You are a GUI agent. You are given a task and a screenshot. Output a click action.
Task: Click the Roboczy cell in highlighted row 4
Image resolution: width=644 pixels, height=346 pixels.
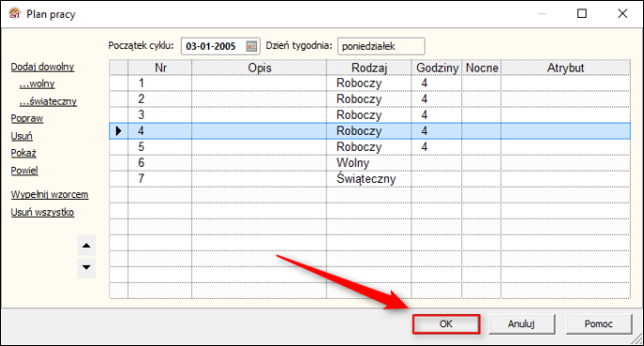pos(369,131)
